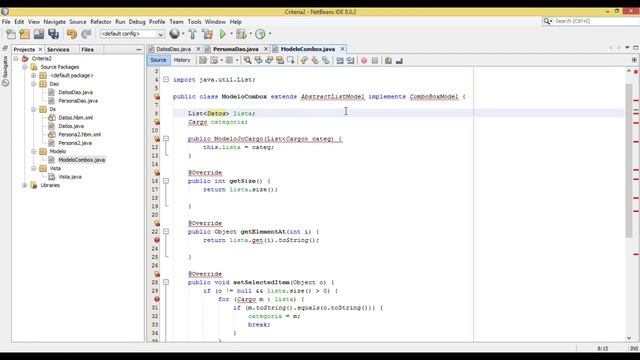The image size is (640, 360).
Task: Expand the Libraries tree node
Action: pyautogui.click(x=24, y=185)
